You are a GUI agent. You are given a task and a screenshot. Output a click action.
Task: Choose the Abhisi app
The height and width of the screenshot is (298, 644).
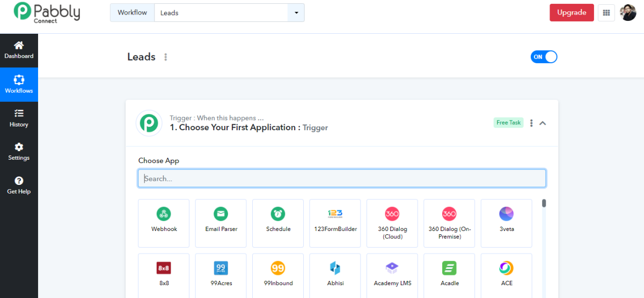coord(335,275)
